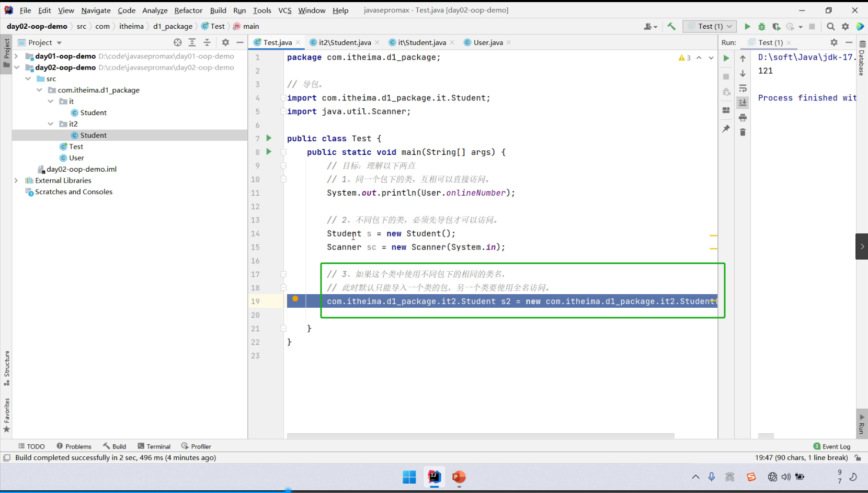
Task: Click the Build project hammer icon
Action: point(671,26)
